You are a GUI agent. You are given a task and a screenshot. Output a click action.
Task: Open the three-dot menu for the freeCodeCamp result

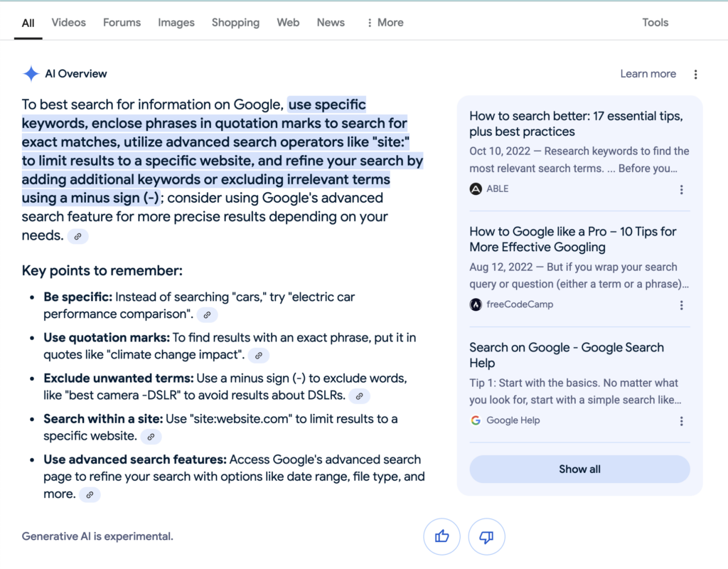[681, 305]
